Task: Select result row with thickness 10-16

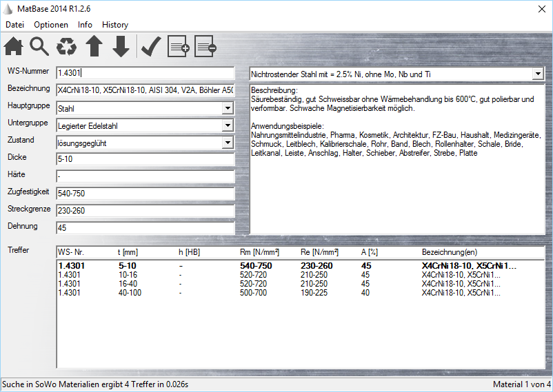Action: (x=301, y=275)
